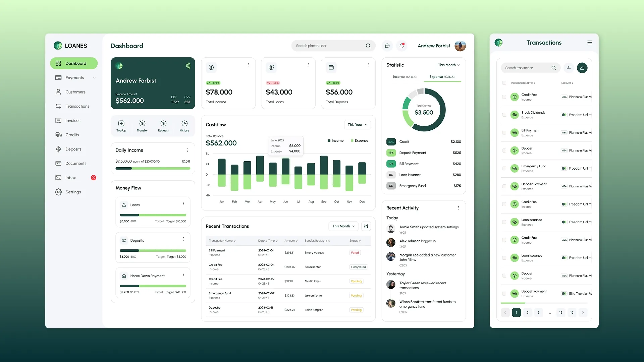Open the History clock icon

click(x=184, y=124)
